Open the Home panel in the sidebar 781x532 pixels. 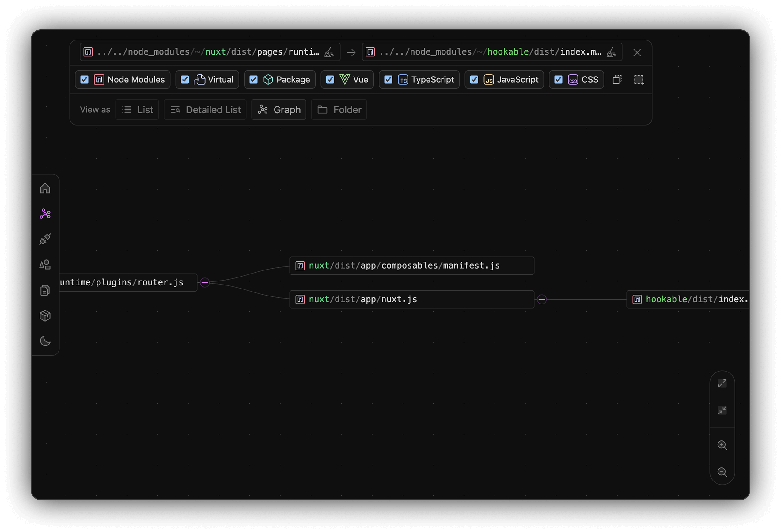click(x=45, y=188)
